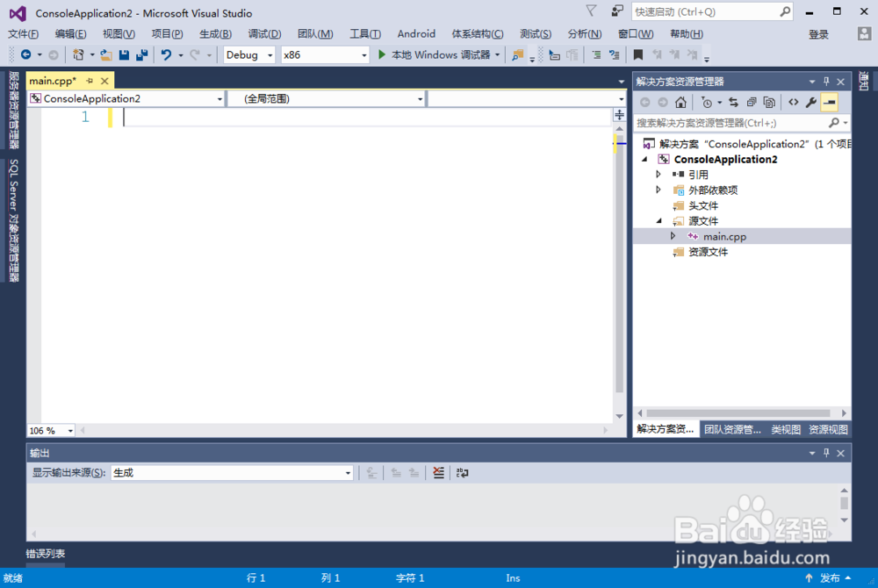Toggle the highlighted Preview Selected Items button
The height and width of the screenshot is (588, 878).
click(x=830, y=103)
